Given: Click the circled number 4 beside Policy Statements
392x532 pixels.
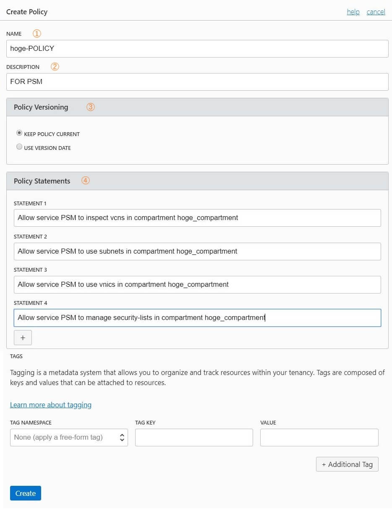Looking at the screenshot, I should (86, 181).
